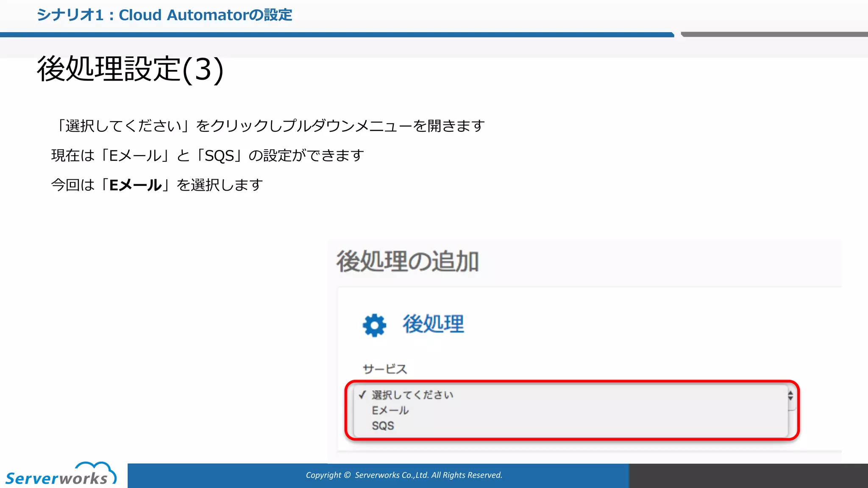Click the Serverworks copyright footer text
This screenshot has height=488, width=868.
pos(404,475)
